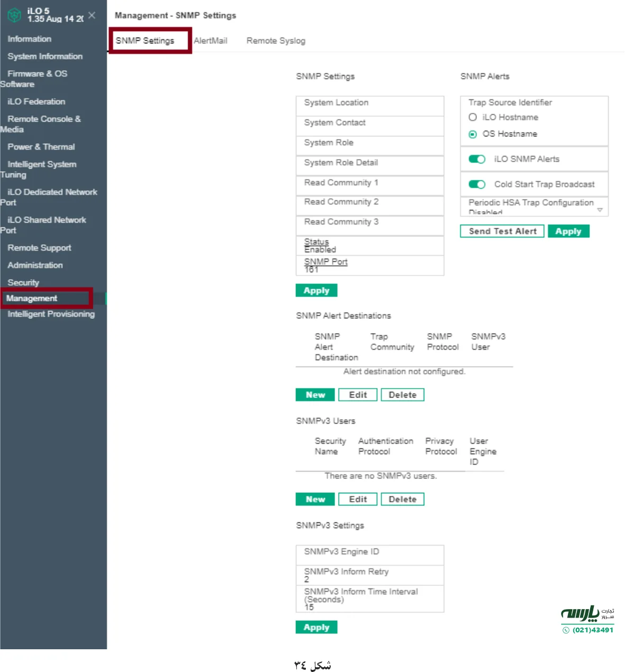Add a New SNMPv3 user
625x672 pixels.
point(314,499)
